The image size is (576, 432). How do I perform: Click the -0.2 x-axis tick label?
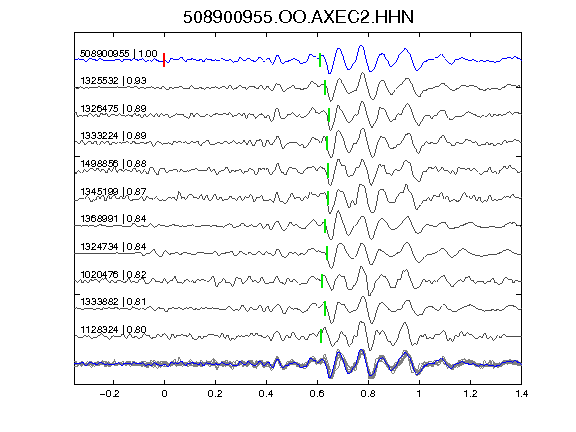click(109, 394)
